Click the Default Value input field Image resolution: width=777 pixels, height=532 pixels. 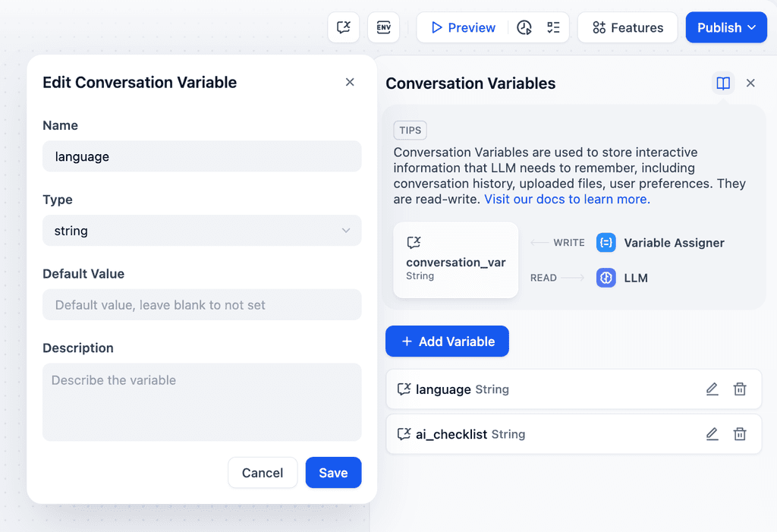pyautogui.click(x=201, y=304)
